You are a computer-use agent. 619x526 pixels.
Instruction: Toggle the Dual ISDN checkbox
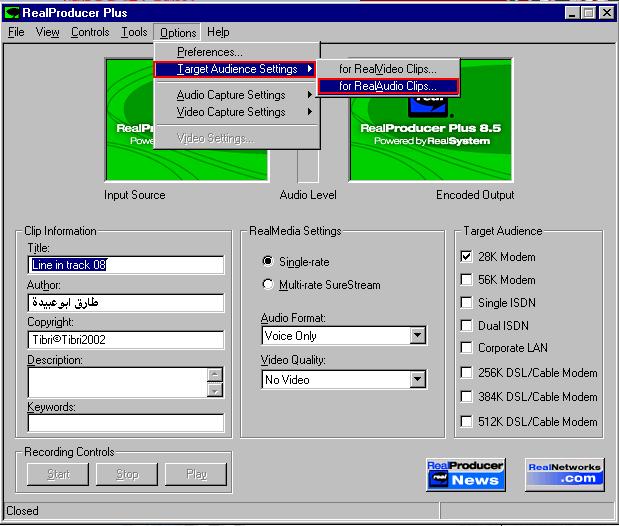466,325
